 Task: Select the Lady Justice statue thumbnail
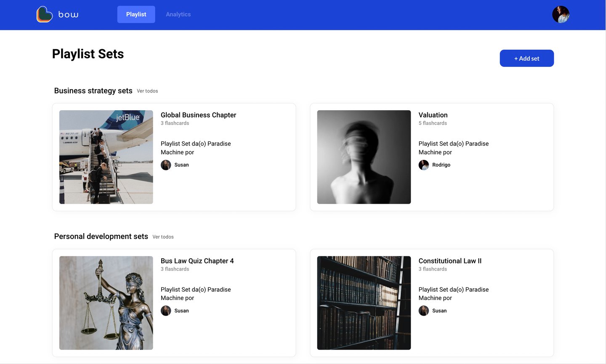point(106,303)
